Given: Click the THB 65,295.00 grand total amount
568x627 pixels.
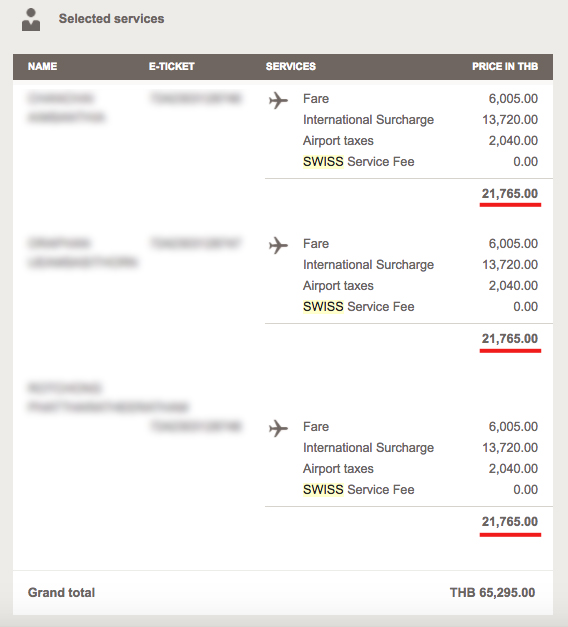Looking at the screenshot, I should point(492,593).
